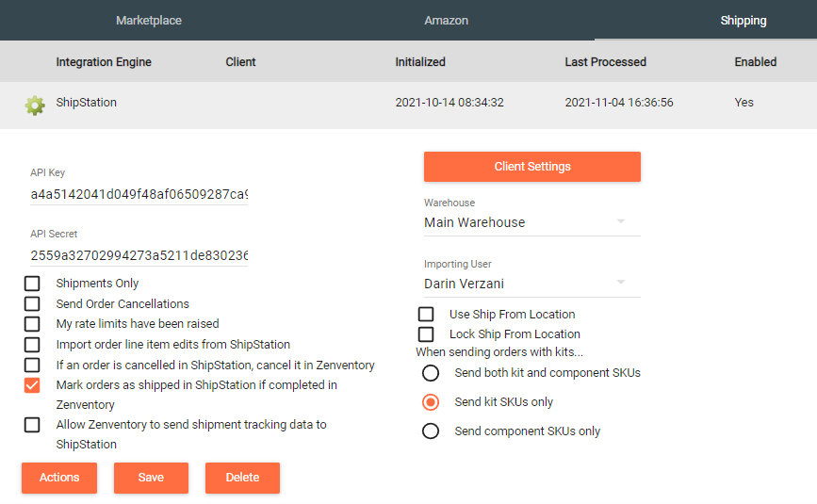
Task: Enable the Shipments Only checkbox
Action: click(32, 284)
